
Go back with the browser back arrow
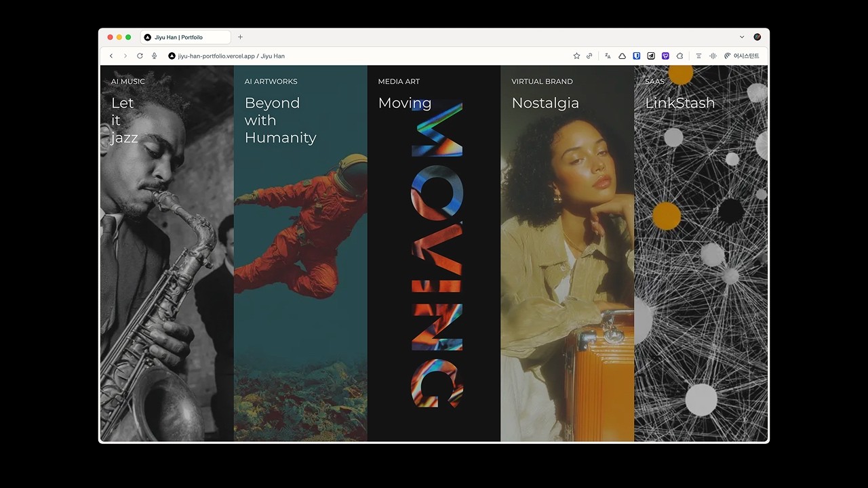(111, 56)
